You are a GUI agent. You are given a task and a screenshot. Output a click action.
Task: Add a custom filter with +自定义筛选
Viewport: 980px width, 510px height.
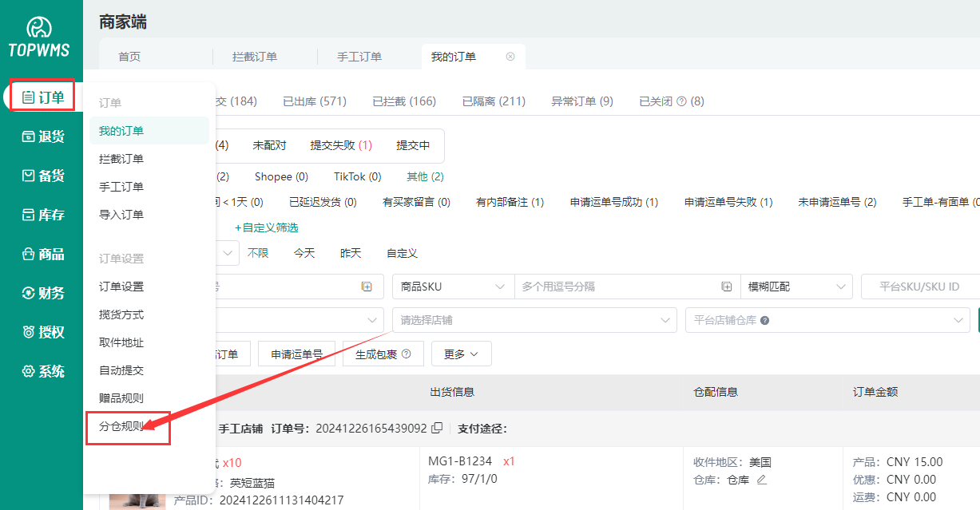266,227
